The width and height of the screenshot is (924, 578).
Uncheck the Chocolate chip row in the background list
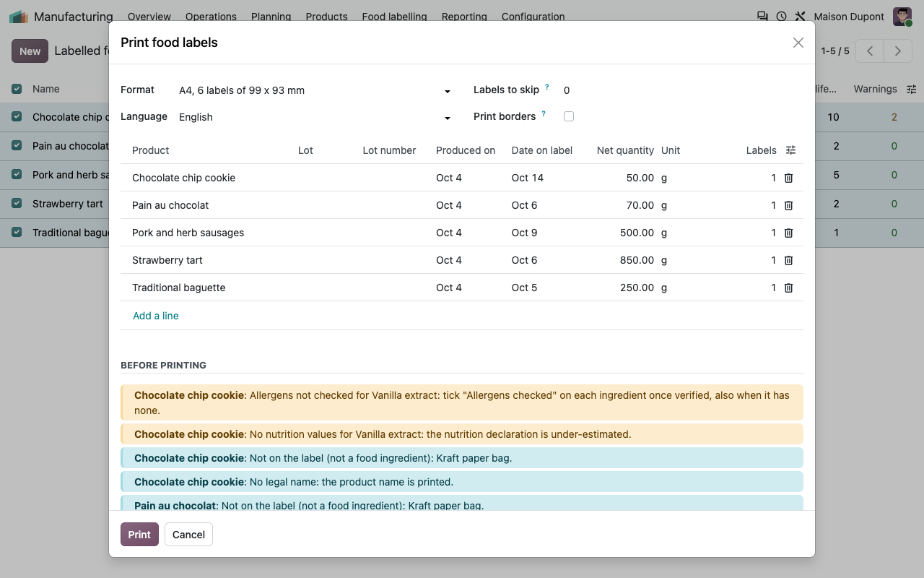coord(17,117)
